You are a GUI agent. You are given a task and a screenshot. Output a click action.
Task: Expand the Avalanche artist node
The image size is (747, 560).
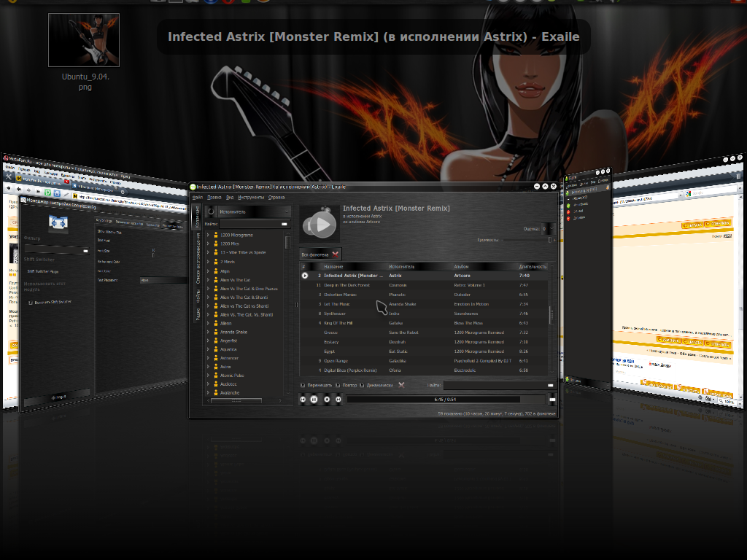pos(208,392)
